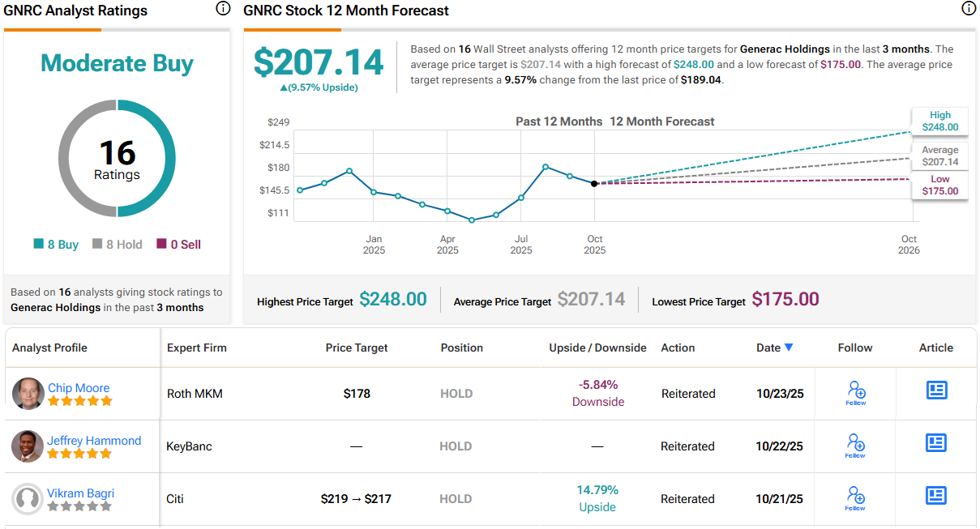Follow analyst Jeffrey Hammond
The width and height of the screenshot is (980, 529).
(855, 446)
